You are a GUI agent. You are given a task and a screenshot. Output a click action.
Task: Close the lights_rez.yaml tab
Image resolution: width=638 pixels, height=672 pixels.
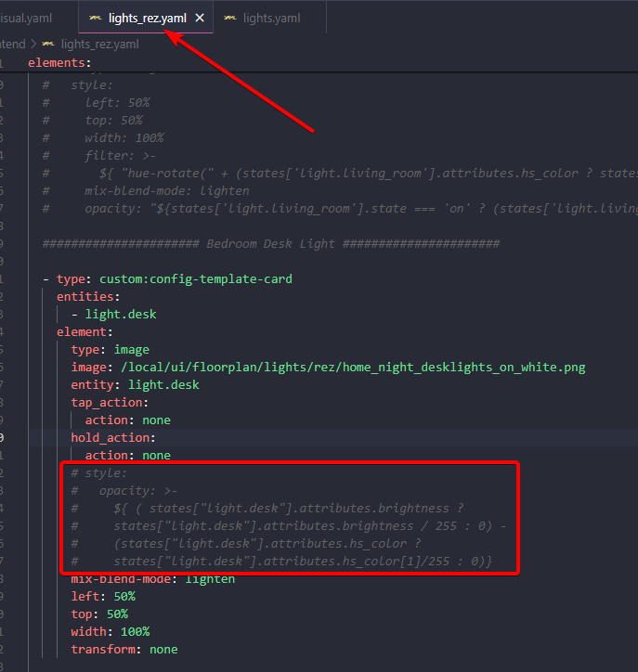pos(199,18)
